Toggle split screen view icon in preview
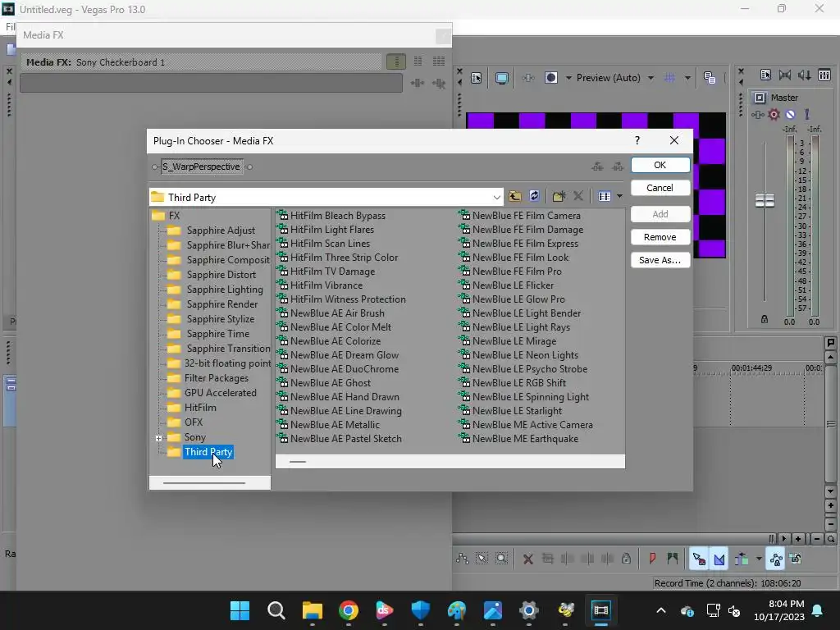The image size is (840, 630). pos(551,78)
